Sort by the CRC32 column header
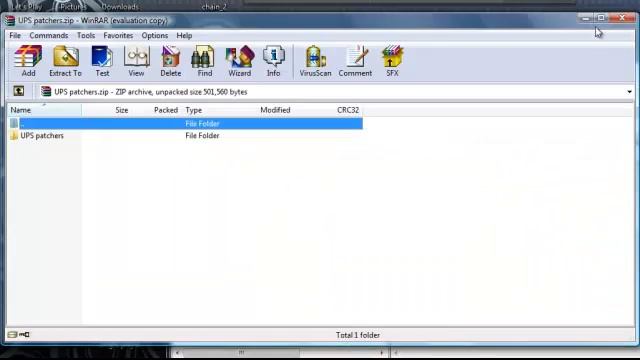 (x=348, y=110)
